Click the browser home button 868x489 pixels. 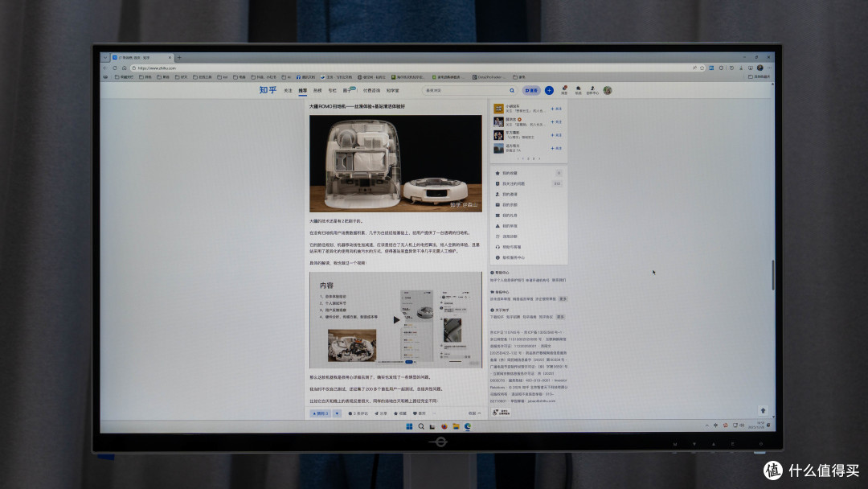pos(124,68)
